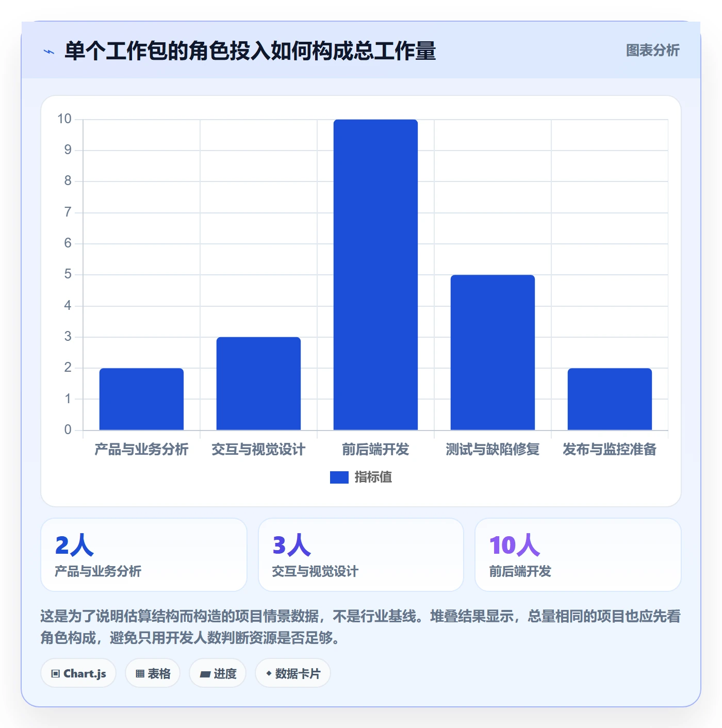The height and width of the screenshot is (728, 722).
Task: Open the 2人 产品与业务分析 stat card
Action: [x=144, y=555]
